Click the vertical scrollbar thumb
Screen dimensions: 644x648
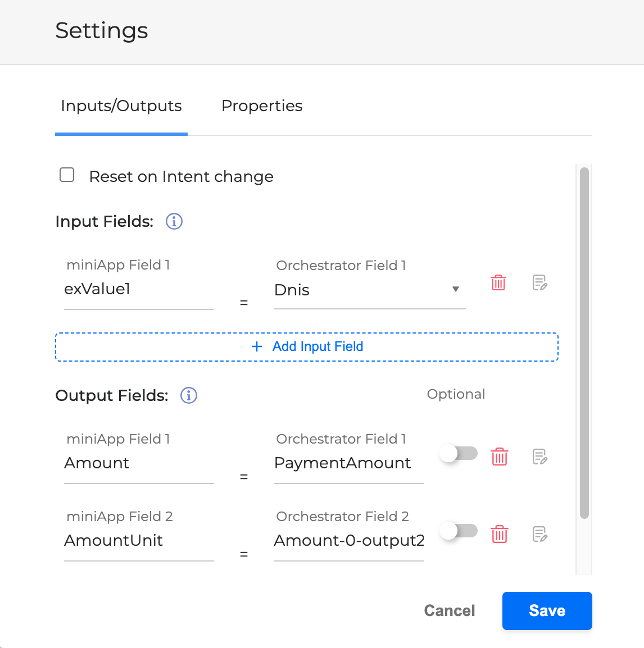(x=584, y=343)
